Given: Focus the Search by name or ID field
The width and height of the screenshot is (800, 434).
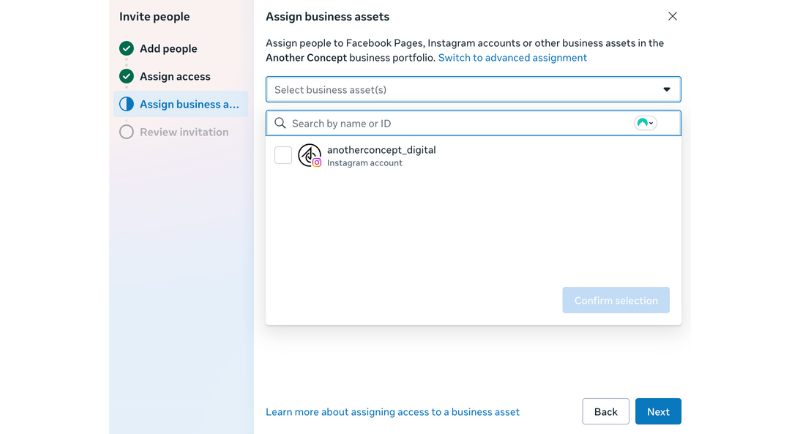Looking at the screenshot, I should [473, 123].
